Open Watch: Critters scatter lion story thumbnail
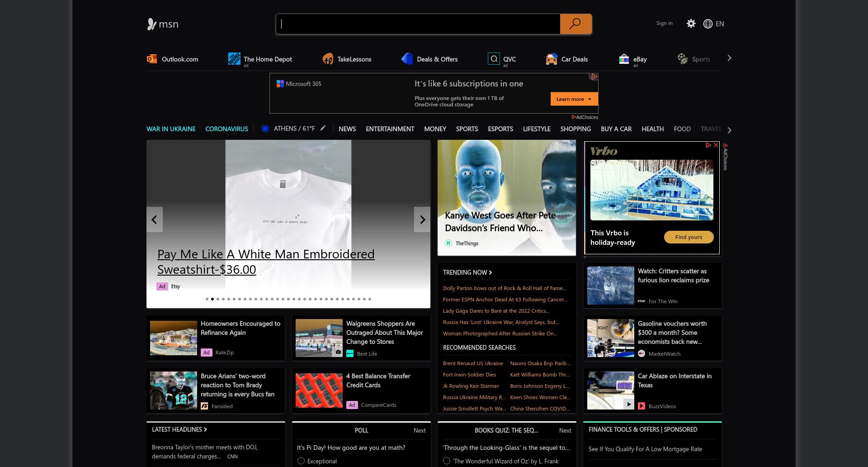Viewport: 868px width, 467px height. coord(611,286)
